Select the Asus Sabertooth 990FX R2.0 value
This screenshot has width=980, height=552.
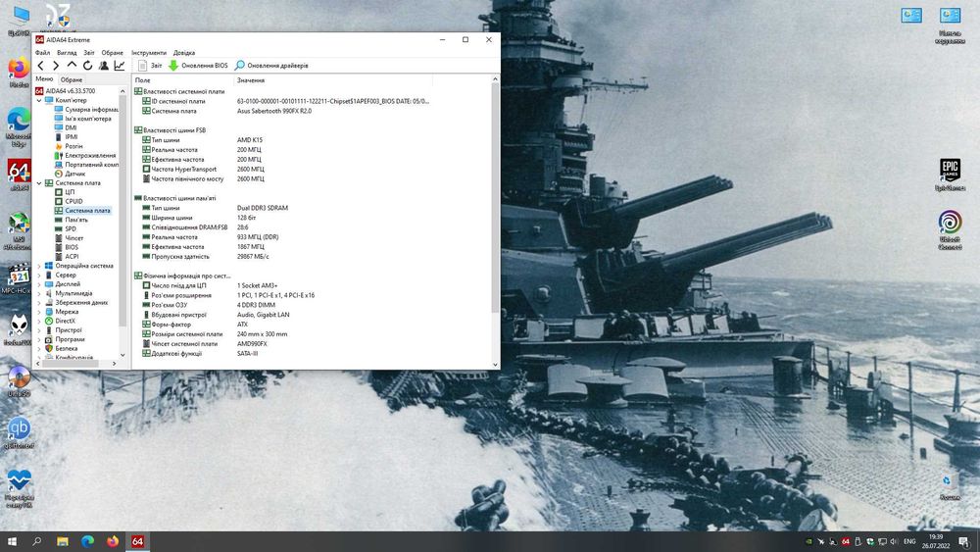click(x=273, y=111)
